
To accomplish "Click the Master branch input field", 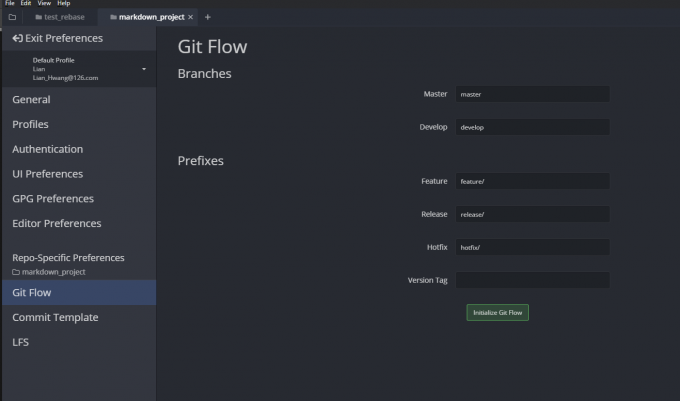I will [x=532, y=94].
